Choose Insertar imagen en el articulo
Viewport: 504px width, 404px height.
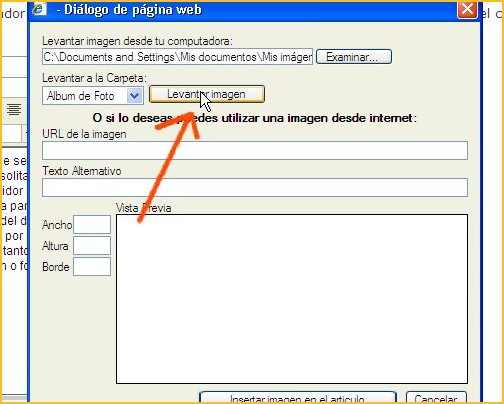pyautogui.click(x=298, y=398)
